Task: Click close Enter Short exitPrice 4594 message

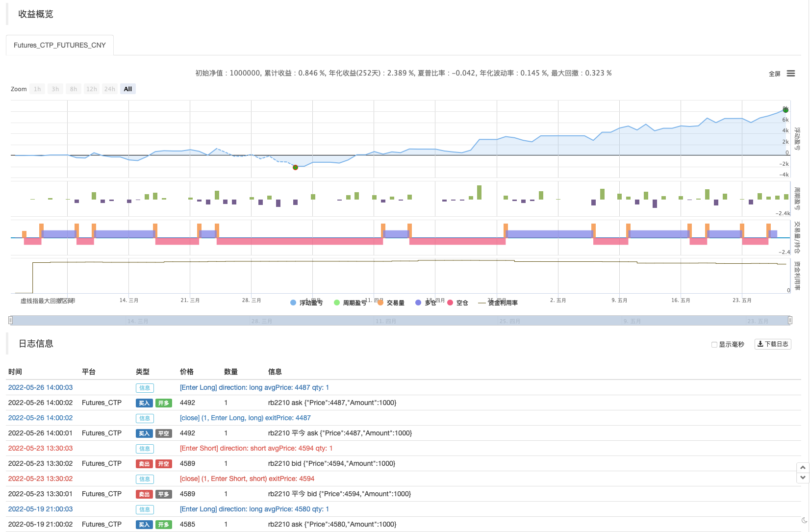Action: (247, 479)
